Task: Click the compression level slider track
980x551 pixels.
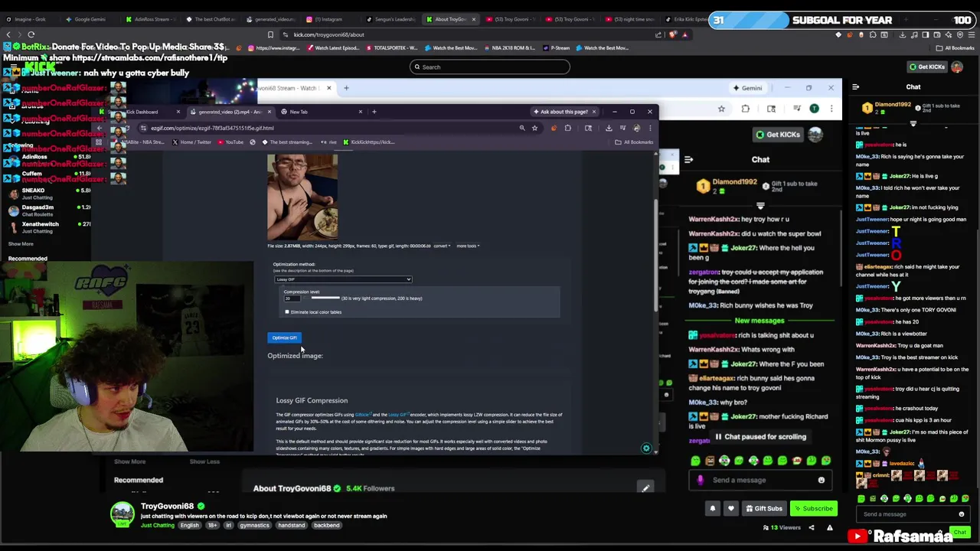Action: (325, 298)
